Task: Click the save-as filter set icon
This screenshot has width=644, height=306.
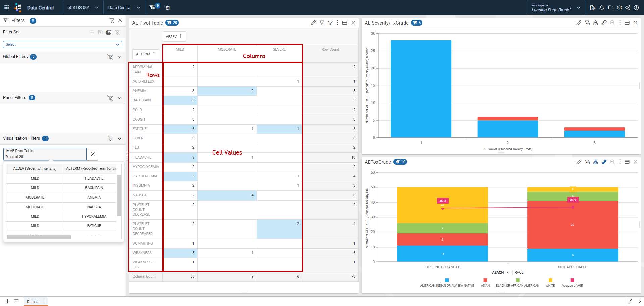Action: (x=109, y=32)
